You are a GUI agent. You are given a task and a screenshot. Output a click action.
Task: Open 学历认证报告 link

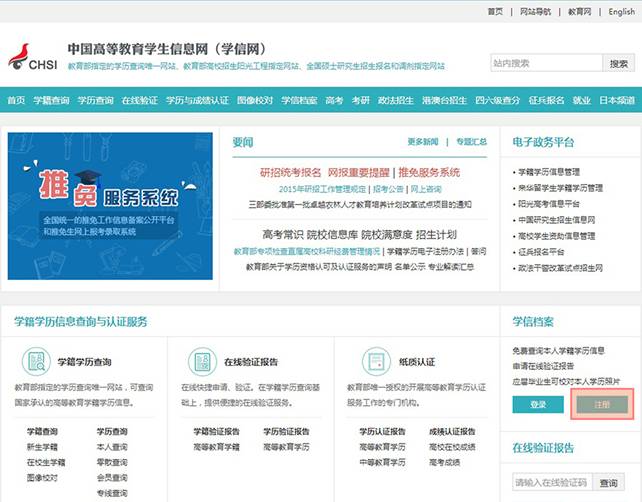pos(382,432)
